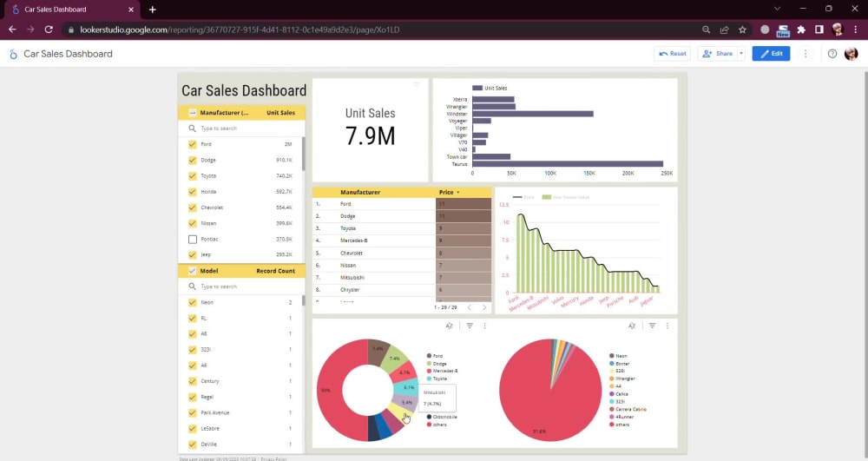Image resolution: width=868 pixels, height=461 pixels.
Task: Uncheck the Toyota manufacturer checkbox
Action: coord(192,176)
